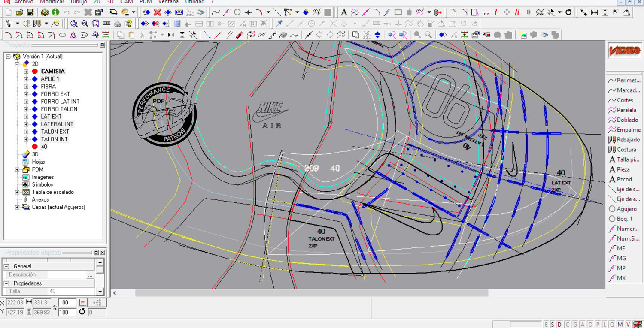Click the layers stack icon

(113, 12)
